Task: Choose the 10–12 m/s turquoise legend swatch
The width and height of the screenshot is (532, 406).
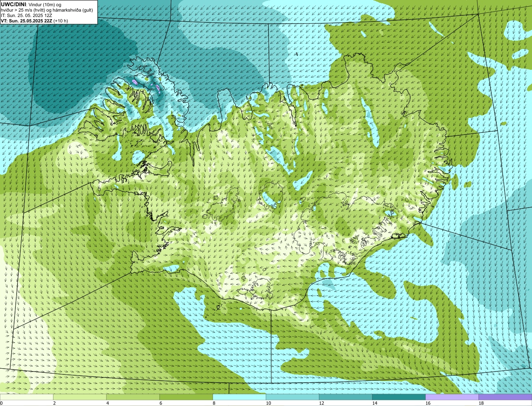Action: pyautogui.click(x=293, y=397)
